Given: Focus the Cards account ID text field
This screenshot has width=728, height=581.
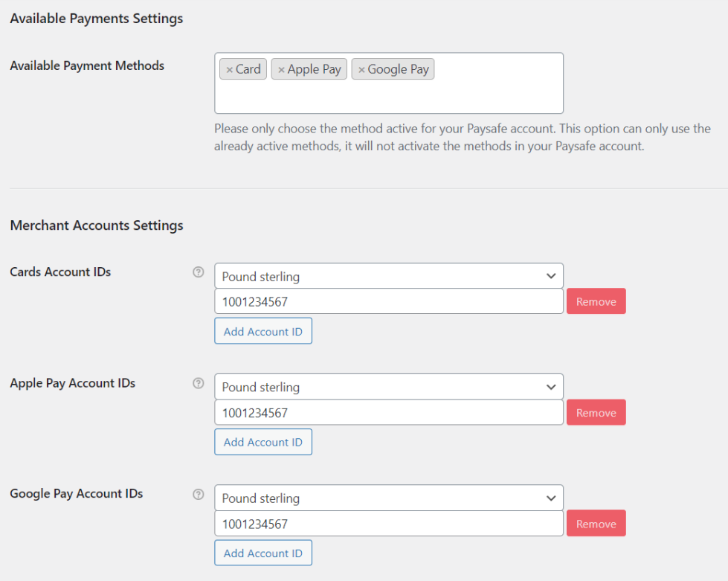Looking at the screenshot, I should [x=388, y=302].
